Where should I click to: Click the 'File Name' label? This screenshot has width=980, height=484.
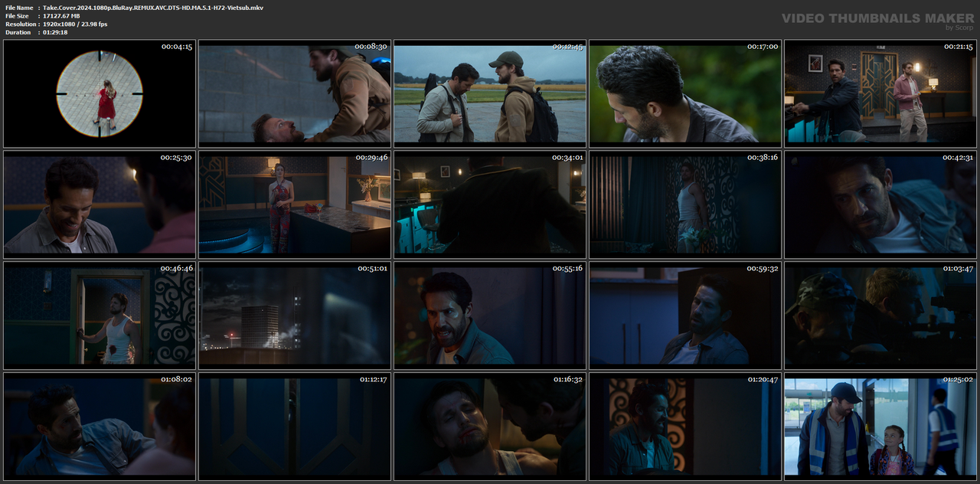pos(19,8)
